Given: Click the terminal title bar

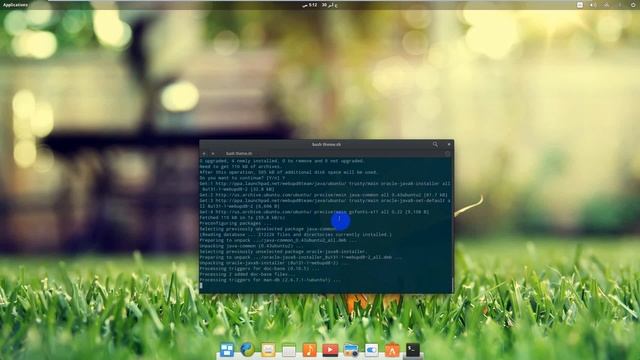Looking at the screenshot, I should [326, 144].
